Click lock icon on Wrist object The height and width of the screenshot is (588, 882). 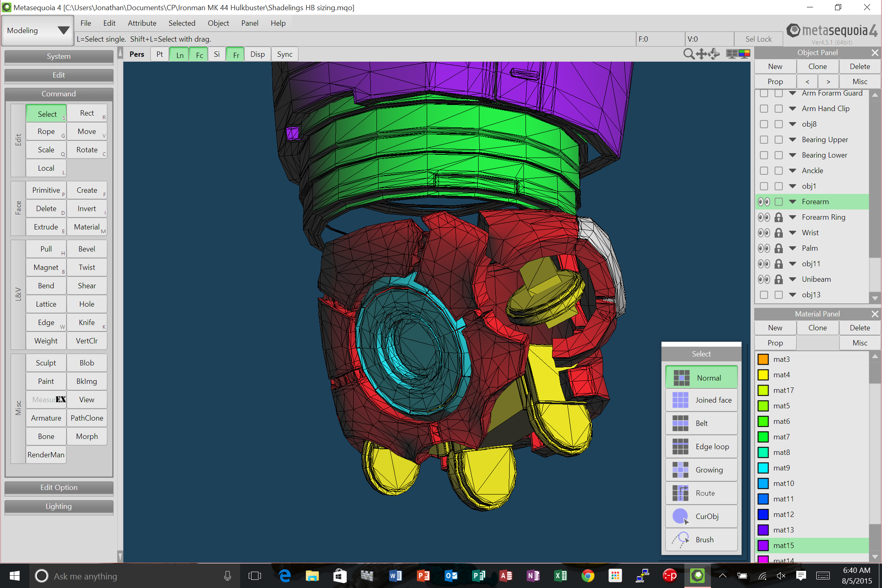779,233
